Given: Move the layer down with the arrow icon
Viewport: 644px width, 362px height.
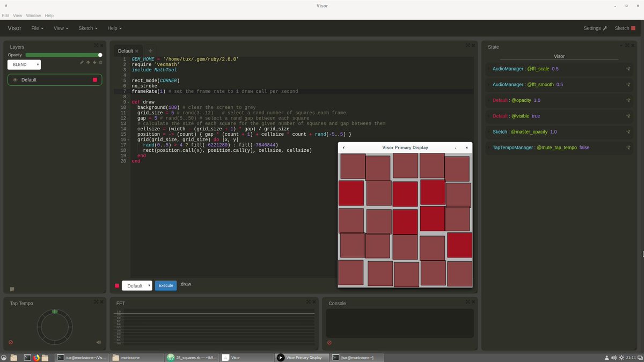Looking at the screenshot, I should (94, 62).
